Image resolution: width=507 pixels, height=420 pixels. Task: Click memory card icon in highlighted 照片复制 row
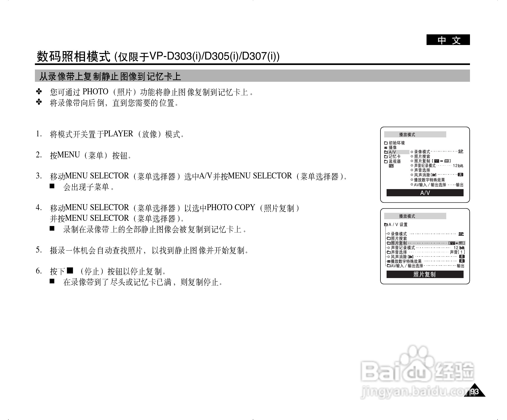click(x=461, y=243)
